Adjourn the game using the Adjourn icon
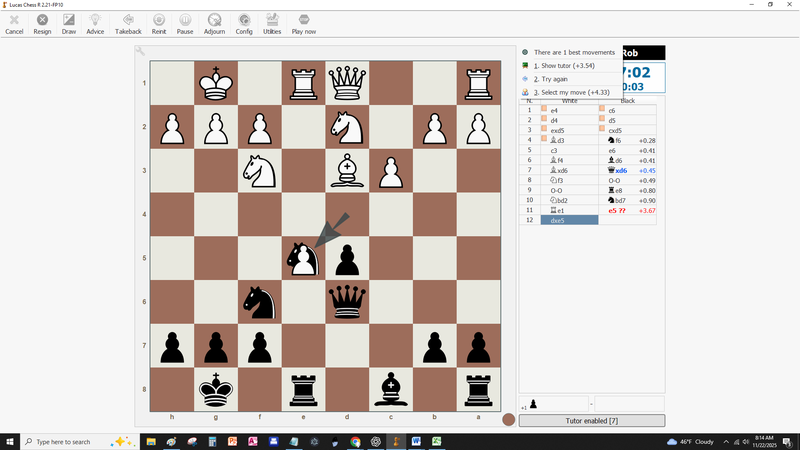This screenshot has height=450, width=800. pyautogui.click(x=214, y=23)
